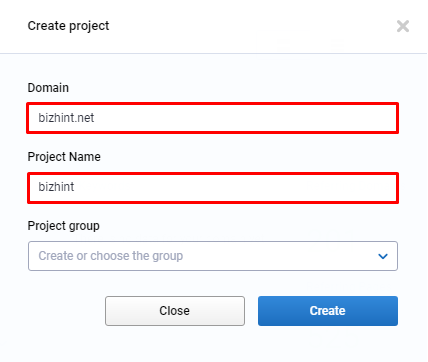Cancel project creation with the Close button
428x362 pixels.
pos(175,311)
